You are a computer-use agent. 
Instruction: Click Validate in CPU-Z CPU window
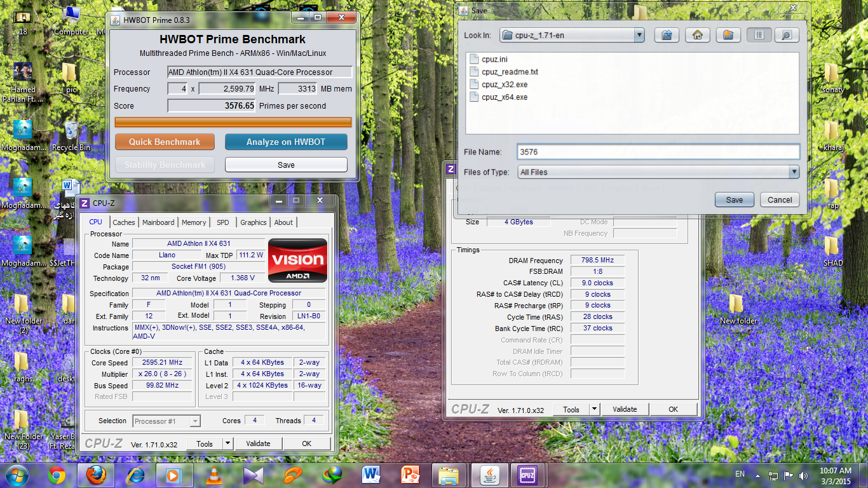coord(258,444)
